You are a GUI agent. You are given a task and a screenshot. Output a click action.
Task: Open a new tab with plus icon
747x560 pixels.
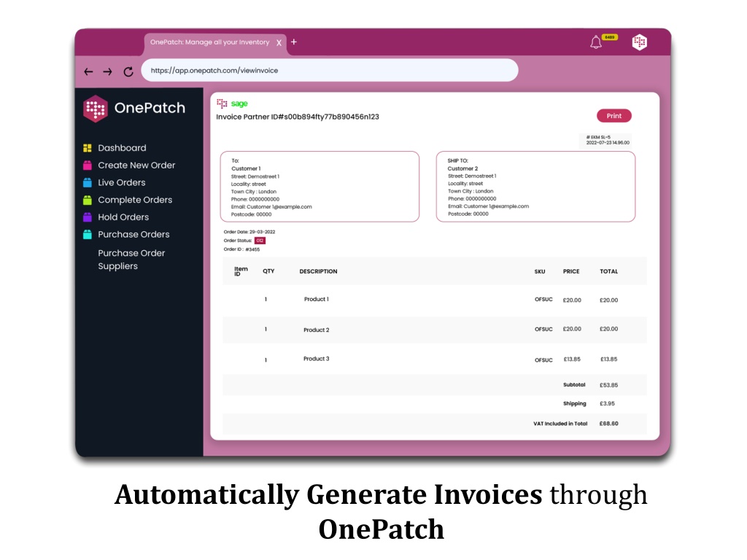(x=294, y=42)
